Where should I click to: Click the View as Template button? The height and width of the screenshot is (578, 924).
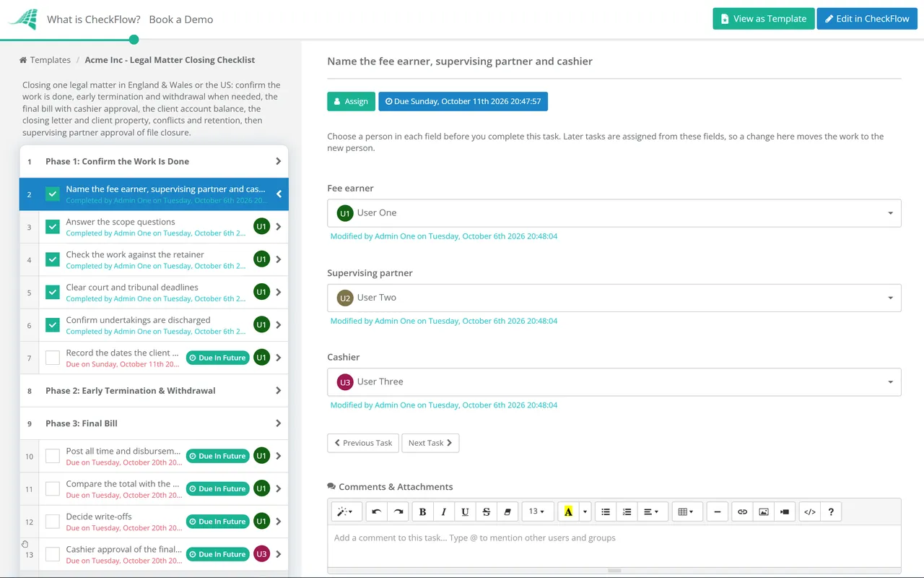click(764, 19)
